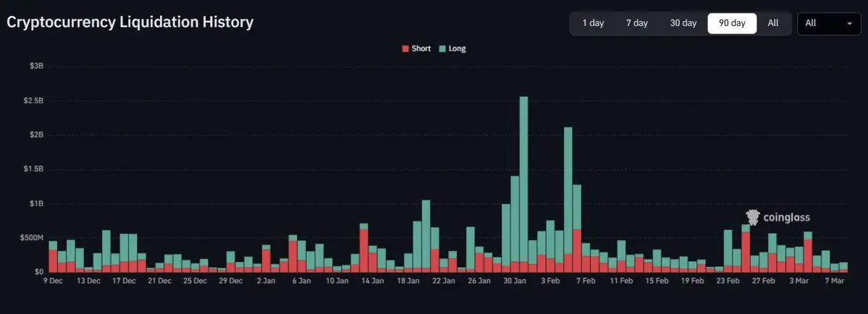Click the active 90 day tab

point(732,23)
